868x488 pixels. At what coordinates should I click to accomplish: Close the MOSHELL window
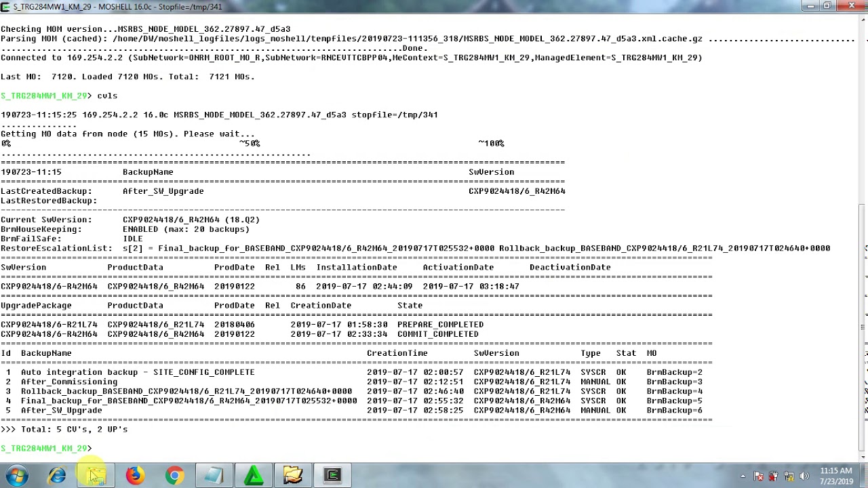click(852, 6)
